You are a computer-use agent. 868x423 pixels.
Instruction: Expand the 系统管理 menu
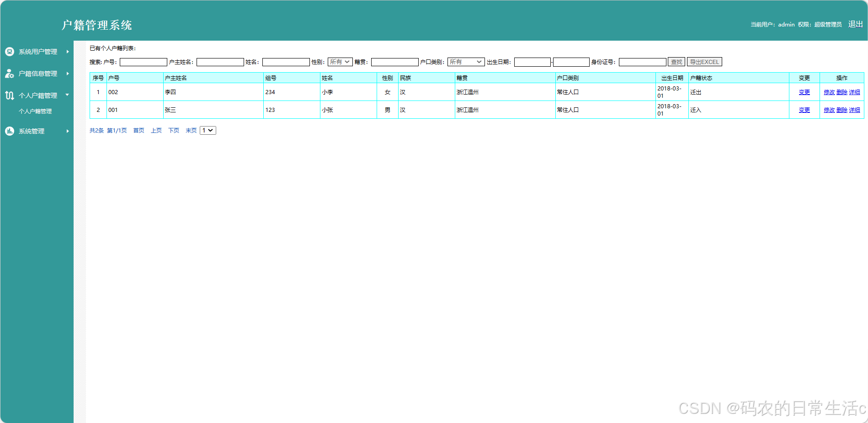31,131
